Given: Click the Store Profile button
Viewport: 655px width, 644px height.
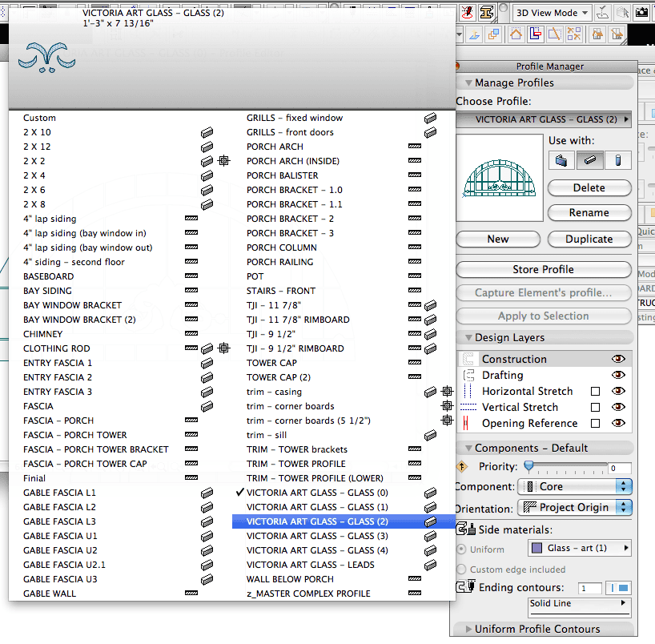Looking at the screenshot, I should [544, 270].
